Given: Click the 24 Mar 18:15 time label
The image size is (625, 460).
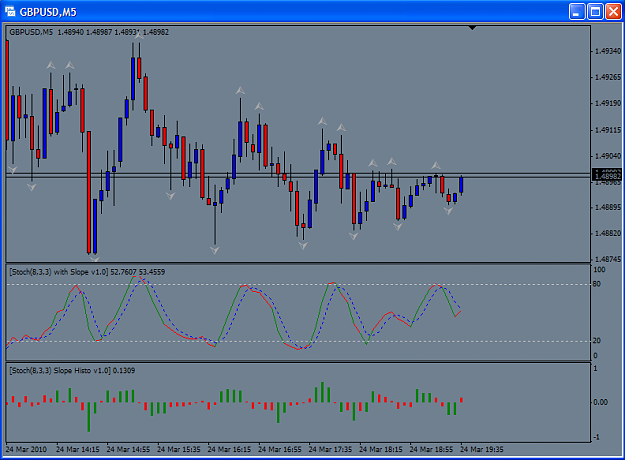Looking at the screenshot, I should 381,449.
